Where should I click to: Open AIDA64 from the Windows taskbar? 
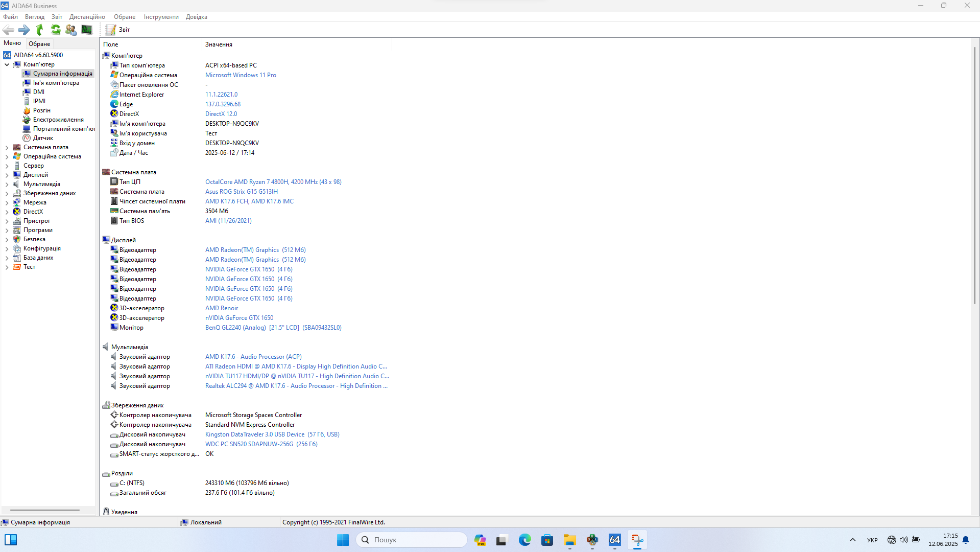pos(614,540)
